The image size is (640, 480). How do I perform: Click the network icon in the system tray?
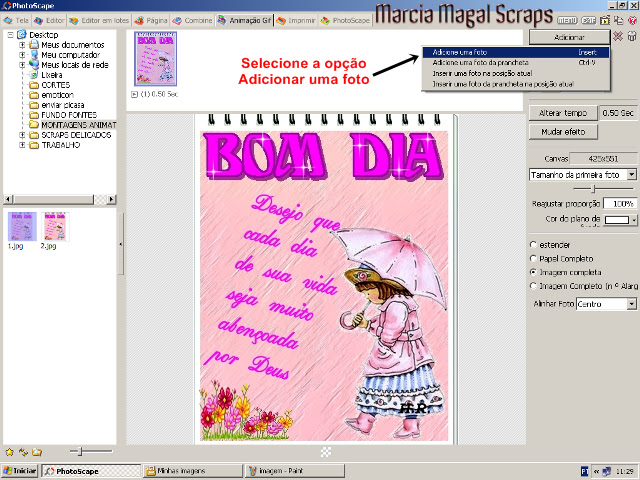pos(607,471)
